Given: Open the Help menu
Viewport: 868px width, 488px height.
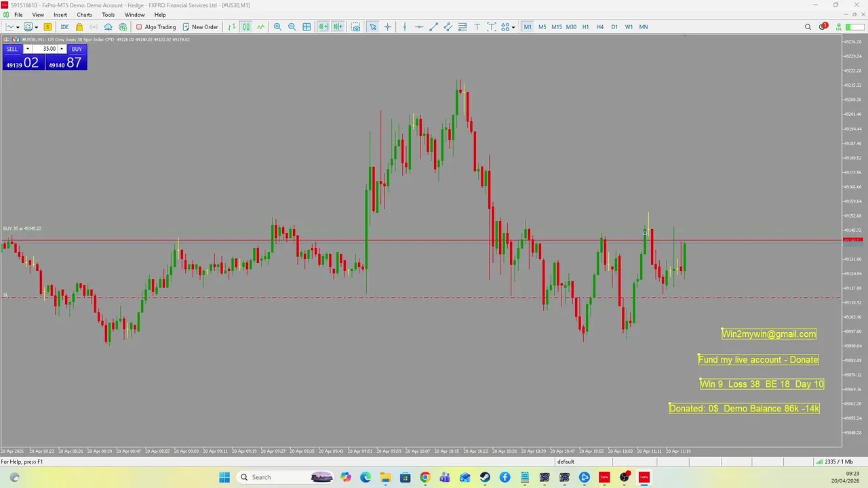Looking at the screenshot, I should [160, 15].
